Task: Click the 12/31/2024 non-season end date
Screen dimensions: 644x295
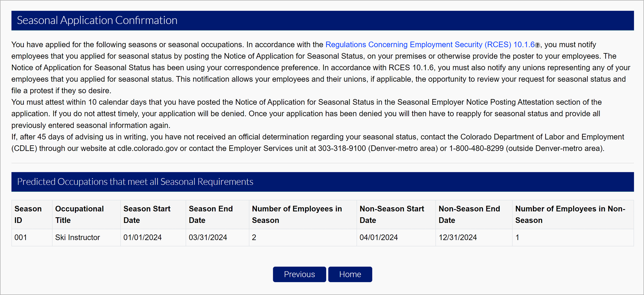Action: (458, 237)
